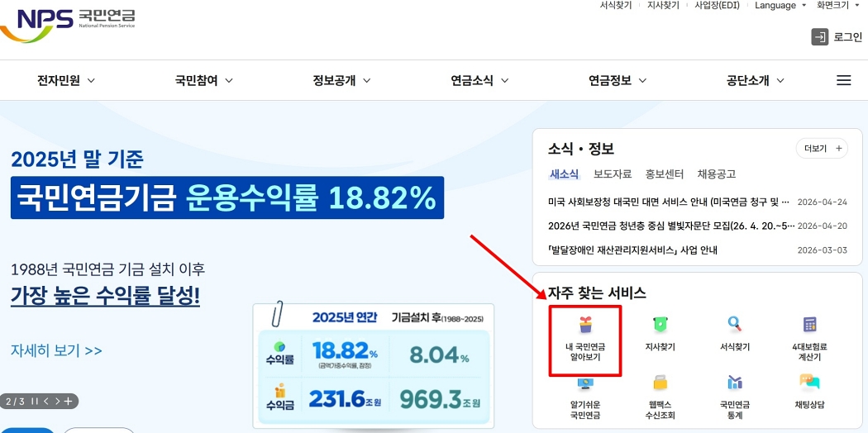Click the 소식 • 정보 heading

tap(581, 149)
